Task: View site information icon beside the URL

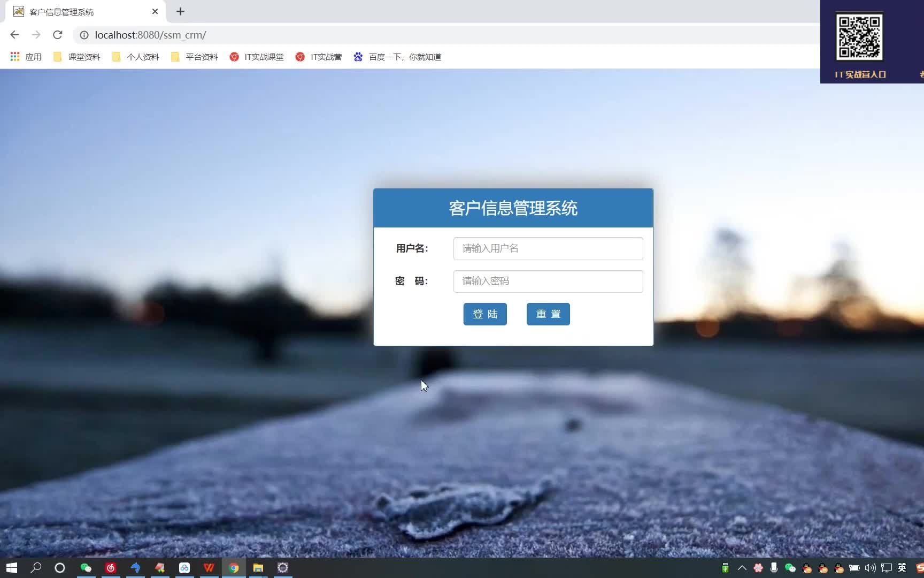Action: click(x=84, y=35)
